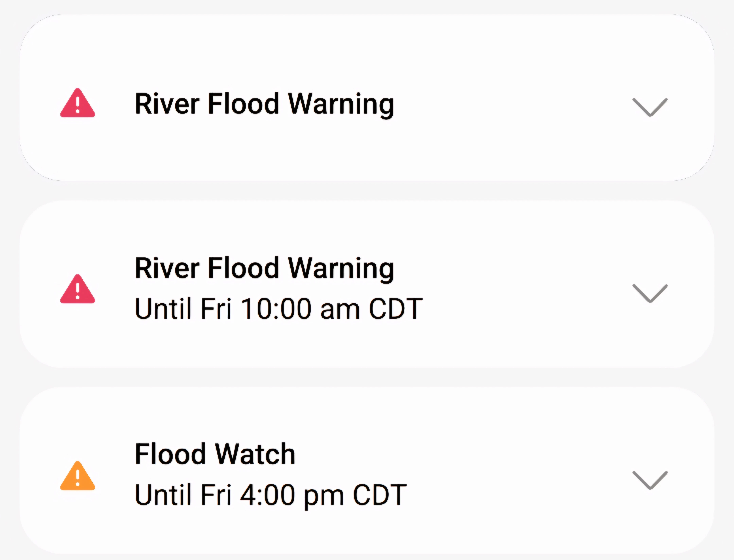
Task: Open the first River Flood Warning title
Action: click(x=264, y=104)
